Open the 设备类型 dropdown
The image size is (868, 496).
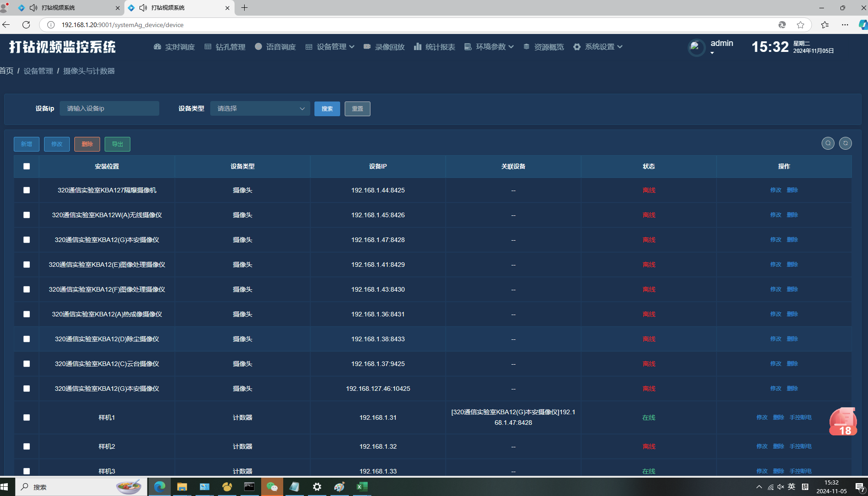click(260, 108)
